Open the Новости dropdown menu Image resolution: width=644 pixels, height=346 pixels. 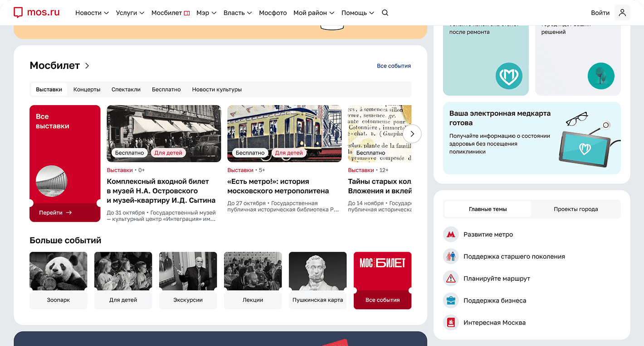pyautogui.click(x=92, y=13)
